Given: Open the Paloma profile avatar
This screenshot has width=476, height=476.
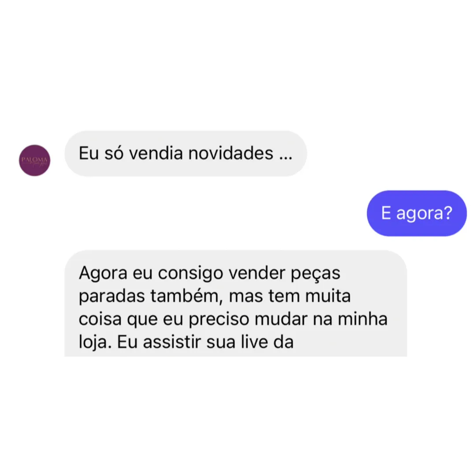Looking at the screenshot, I should click(x=35, y=160).
